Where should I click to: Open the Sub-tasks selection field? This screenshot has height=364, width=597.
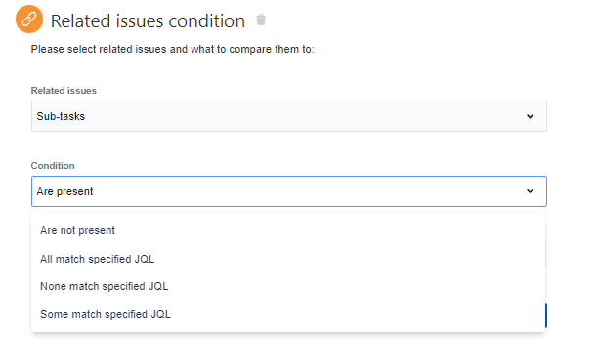[289, 116]
